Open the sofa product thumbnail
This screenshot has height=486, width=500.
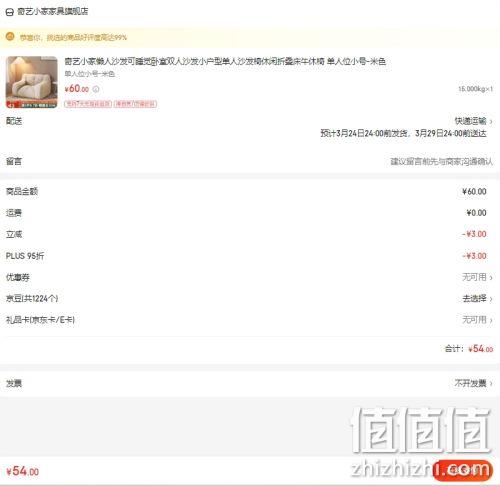click(x=32, y=82)
